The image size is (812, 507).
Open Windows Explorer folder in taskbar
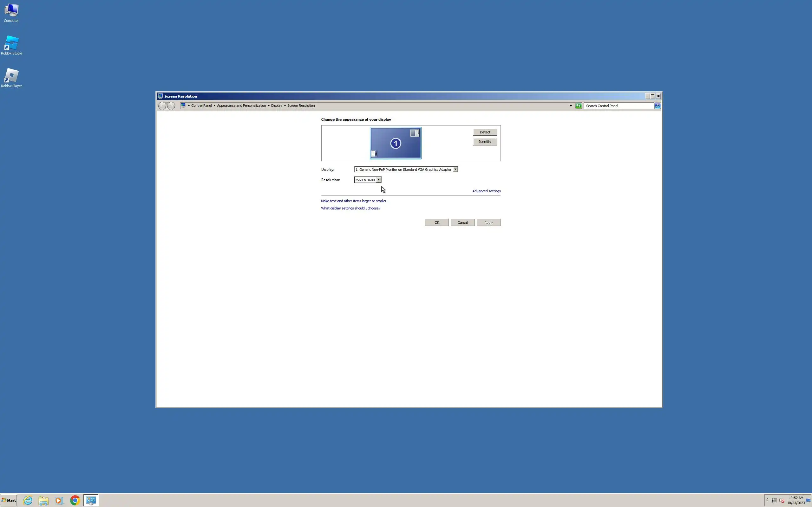coord(43,500)
